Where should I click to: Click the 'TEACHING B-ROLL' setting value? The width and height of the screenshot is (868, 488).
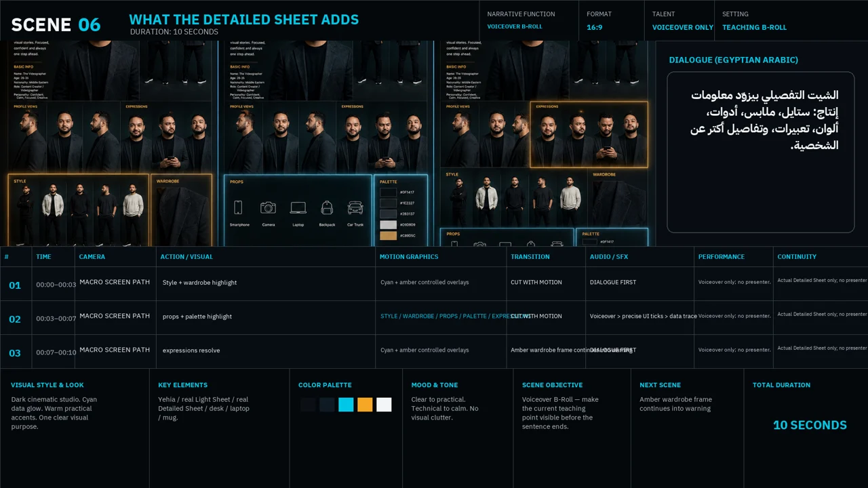(x=754, y=27)
